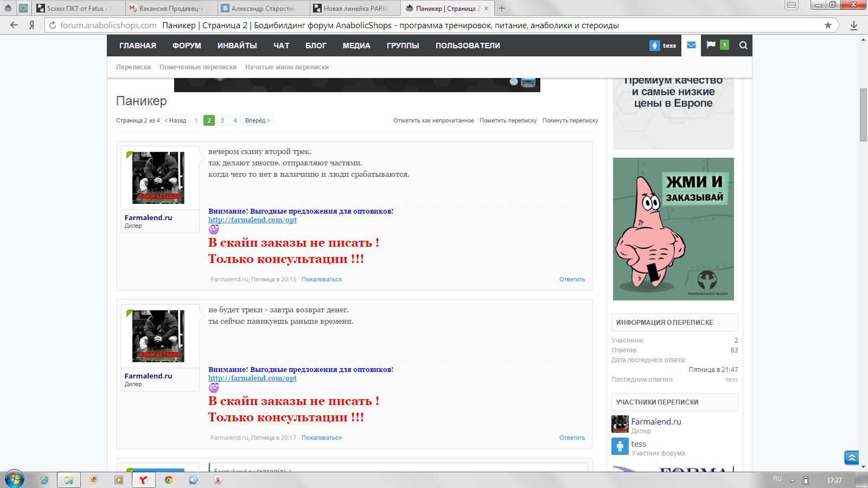Open the tess user account menu

click(x=663, y=46)
